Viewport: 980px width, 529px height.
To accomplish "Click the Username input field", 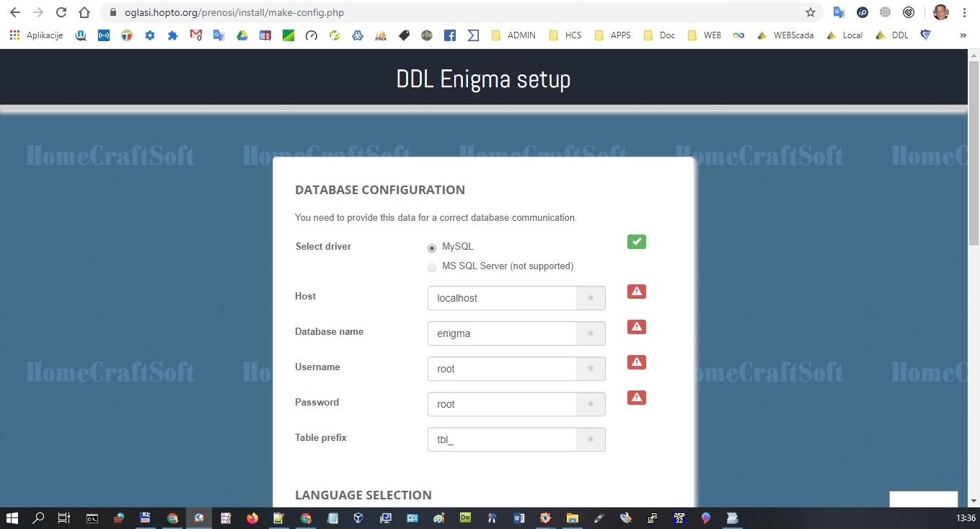I will coord(502,369).
